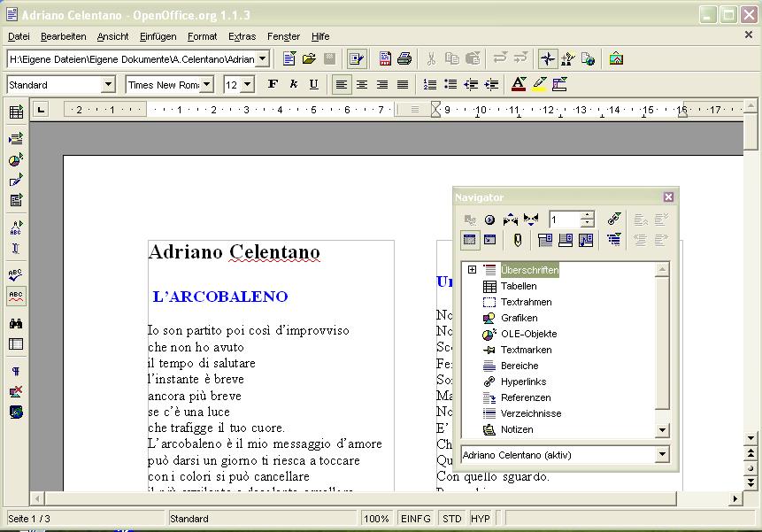Open the Einfügen menu
This screenshot has width=762, height=532.
158,36
